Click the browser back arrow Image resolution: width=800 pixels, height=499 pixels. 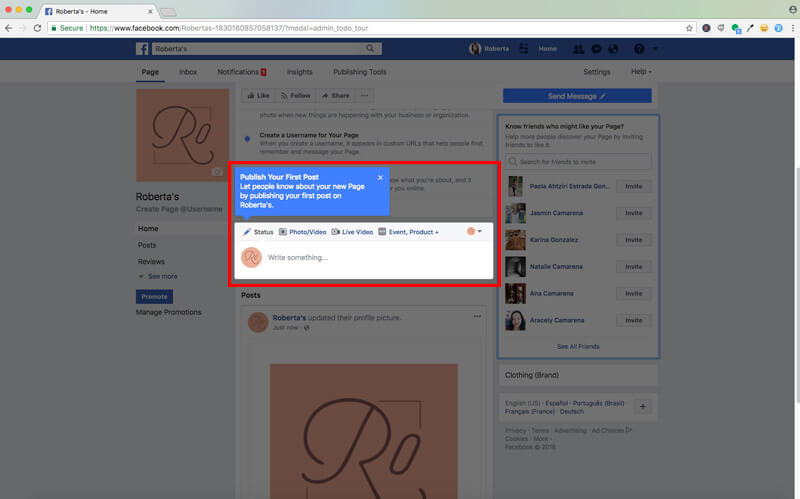[x=9, y=28]
